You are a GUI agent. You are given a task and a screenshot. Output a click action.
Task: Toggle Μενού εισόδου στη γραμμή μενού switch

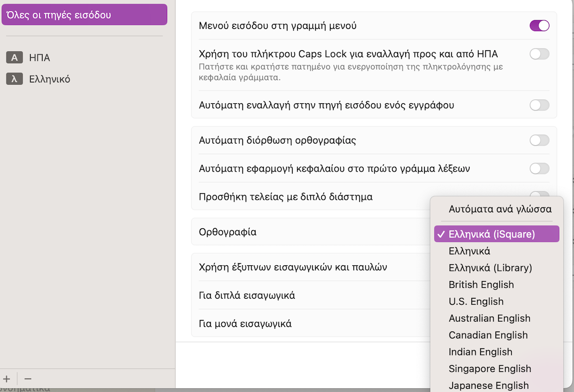point(539,26)
